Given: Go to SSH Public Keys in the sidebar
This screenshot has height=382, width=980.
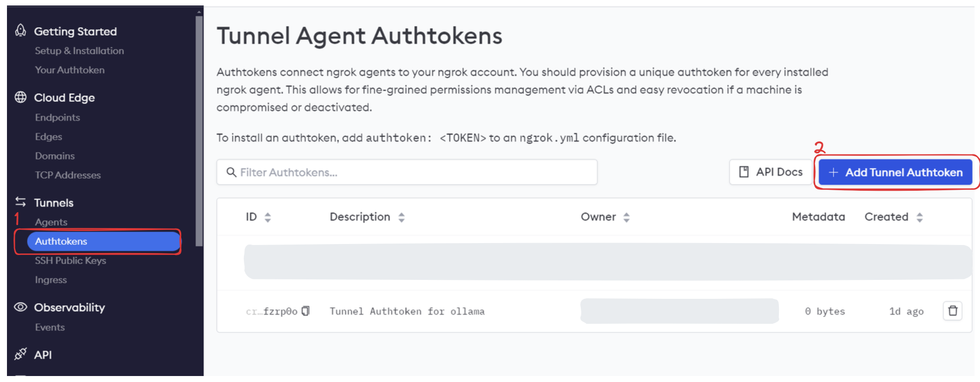Looking at the screenshot, I should 70,260.
